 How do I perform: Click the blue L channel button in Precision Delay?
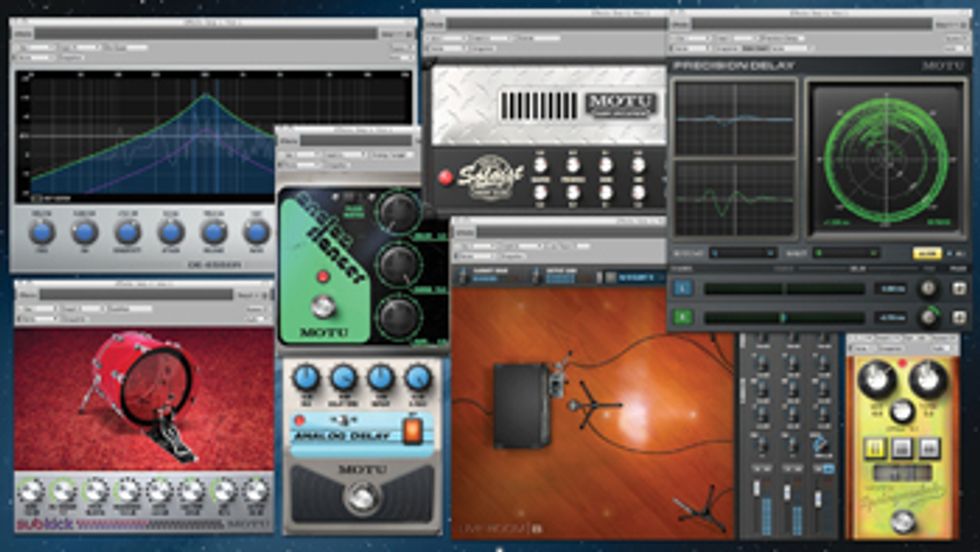coord(682,288)
